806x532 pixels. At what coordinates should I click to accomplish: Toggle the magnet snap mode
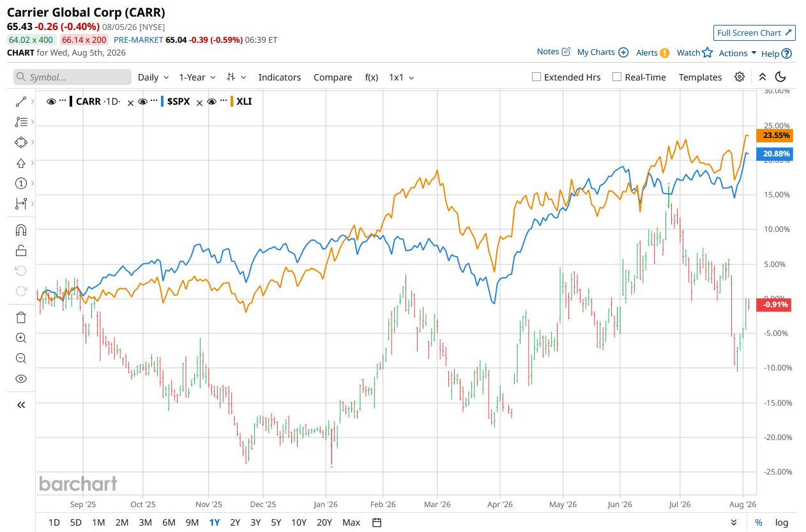20,230
